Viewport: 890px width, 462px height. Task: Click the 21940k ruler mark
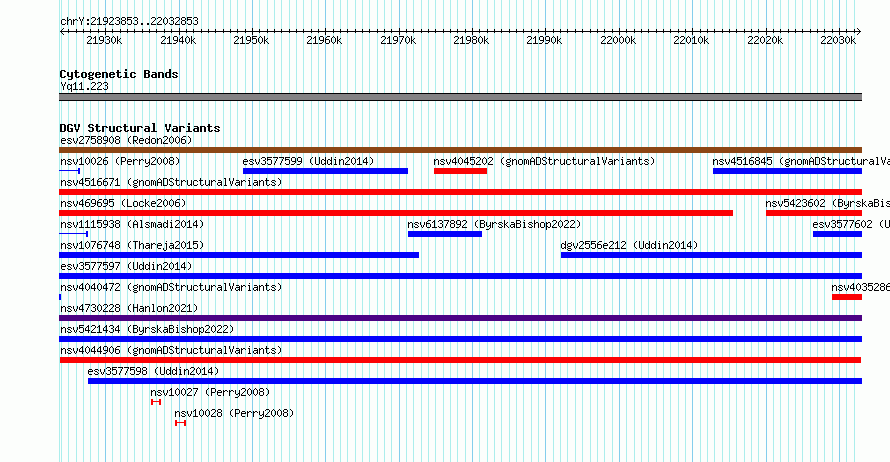click(178, 40)
